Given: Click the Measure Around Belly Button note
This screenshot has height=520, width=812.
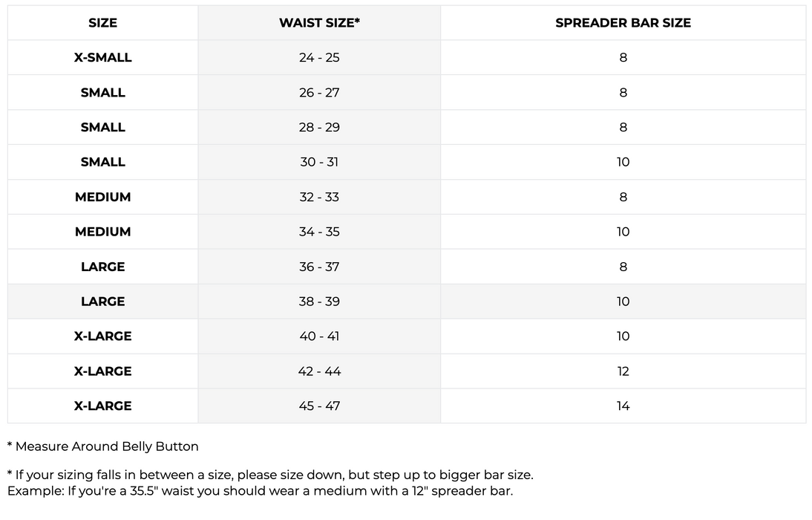Looking at the screenshot, I should [x=103, y=446].
